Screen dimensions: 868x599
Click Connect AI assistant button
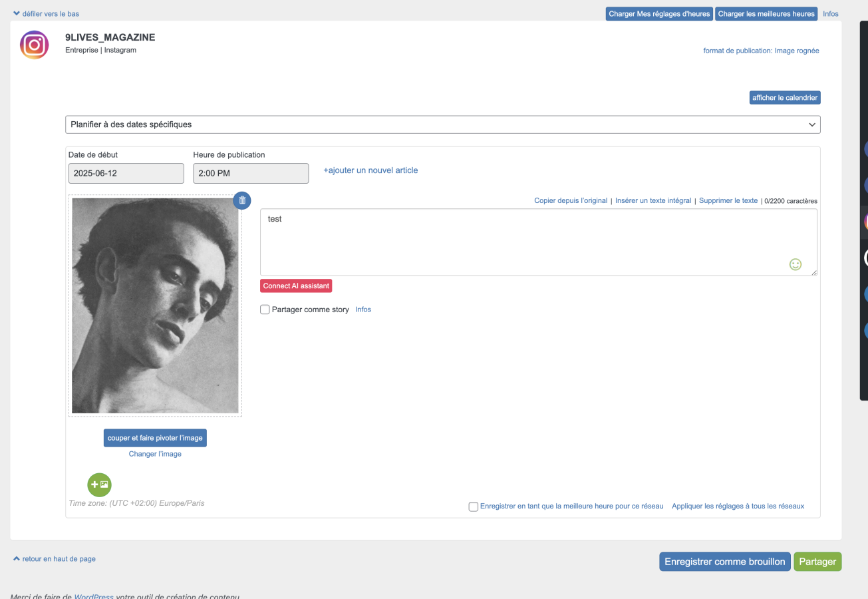[x=296, y=286]
